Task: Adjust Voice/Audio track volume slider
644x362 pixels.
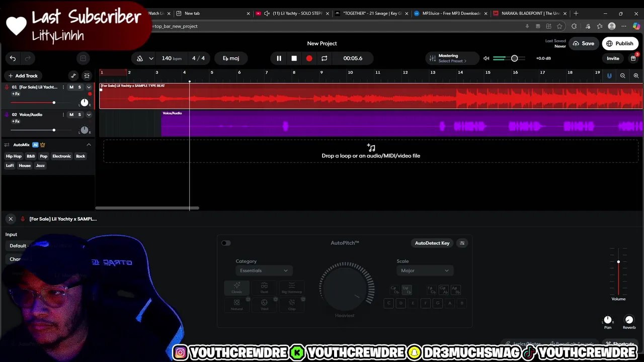Action: coord(54,130)
